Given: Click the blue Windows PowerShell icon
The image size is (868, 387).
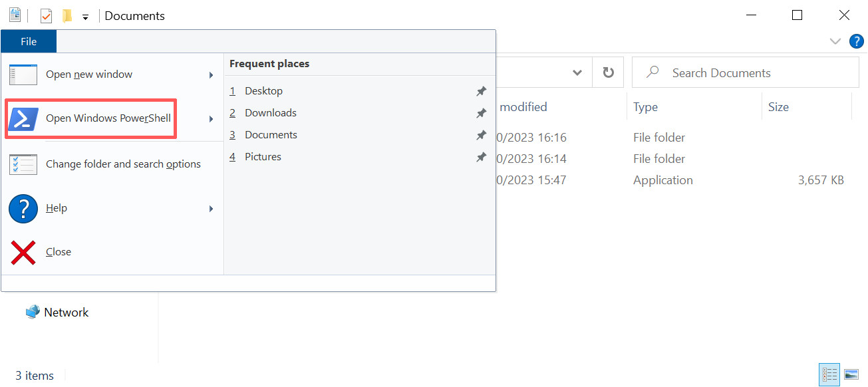Looking at the screenshot, I should click(23, 119).
